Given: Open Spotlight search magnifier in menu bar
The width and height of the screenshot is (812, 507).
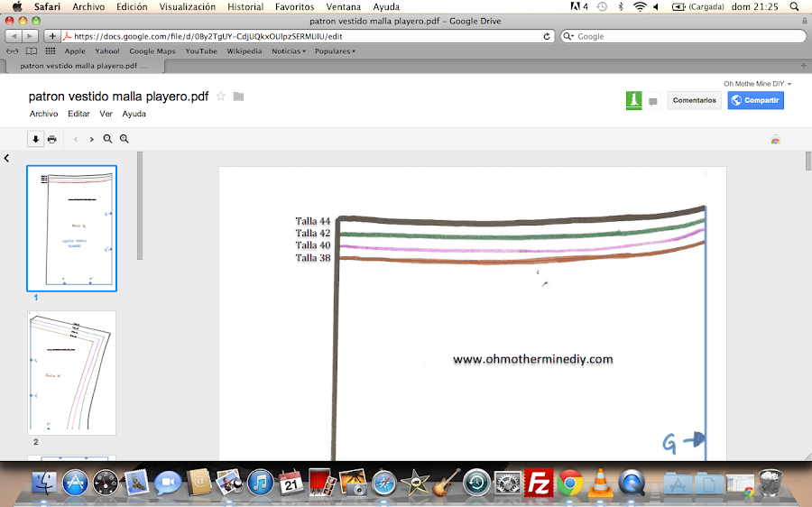Looking at the screenshot, I should [794, 6].
